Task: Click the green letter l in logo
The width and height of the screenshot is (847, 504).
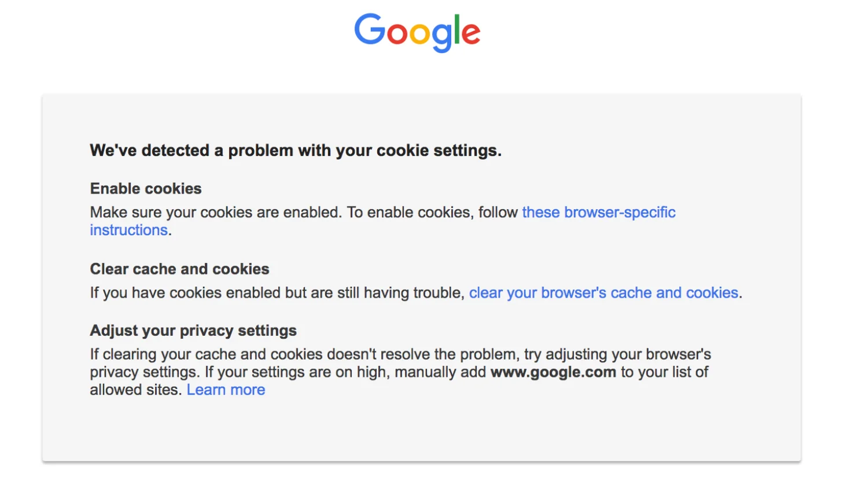Action: [x=457, y=29]
